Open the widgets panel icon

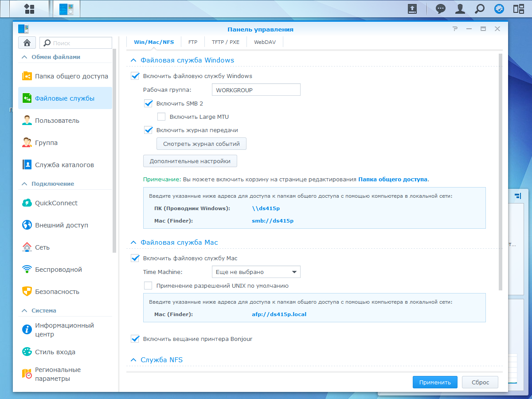point(518,8)
